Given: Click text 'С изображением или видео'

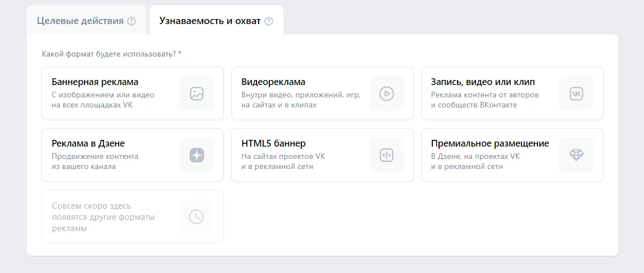Looking at the screenshot, I should (103, 95).
